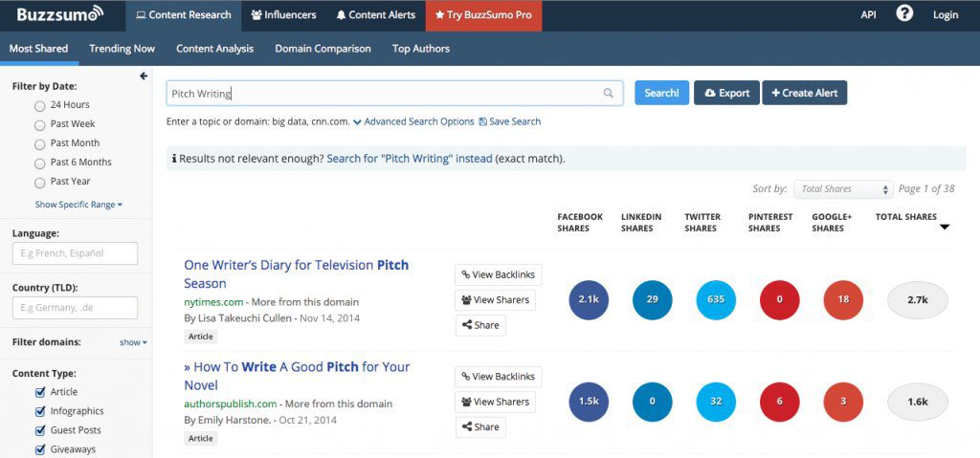Open the Content Alerts tab
Image resolution: width=980 pixels, height=458 pixels.
tap(375, 15)
